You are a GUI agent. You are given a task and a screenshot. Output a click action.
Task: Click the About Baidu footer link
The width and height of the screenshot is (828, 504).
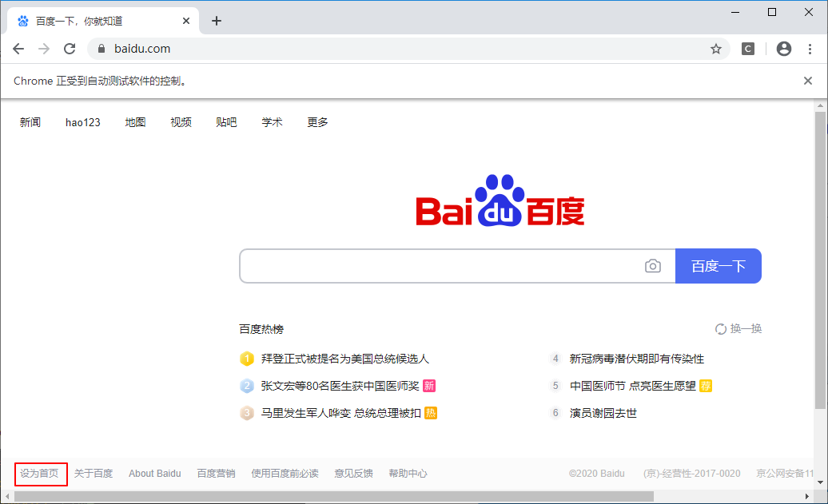pos(155,474)
